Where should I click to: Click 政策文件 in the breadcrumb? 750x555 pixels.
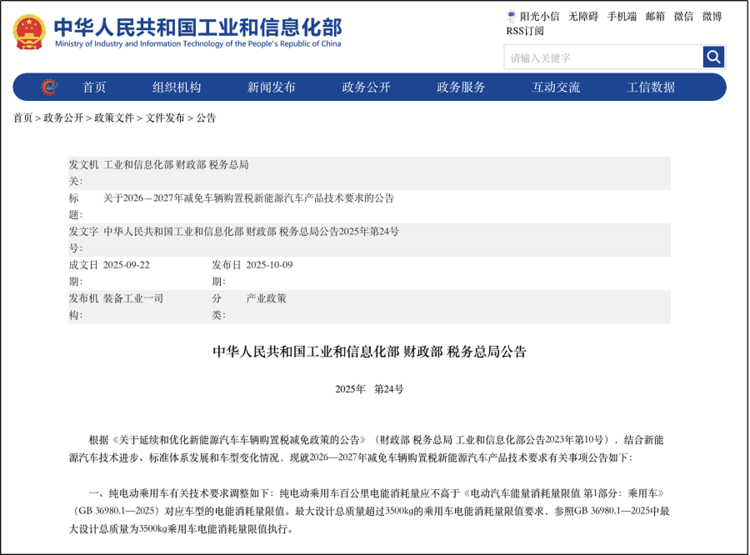click(114, 118)
